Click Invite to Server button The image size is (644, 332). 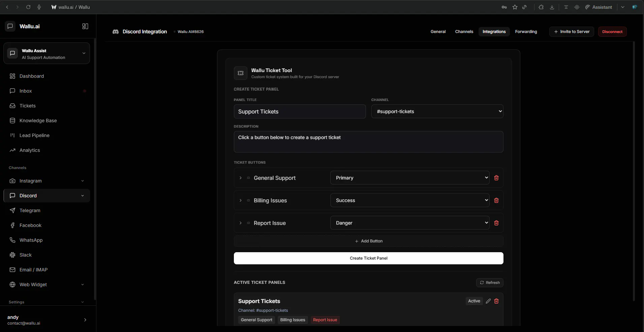(x=572, y=32)
